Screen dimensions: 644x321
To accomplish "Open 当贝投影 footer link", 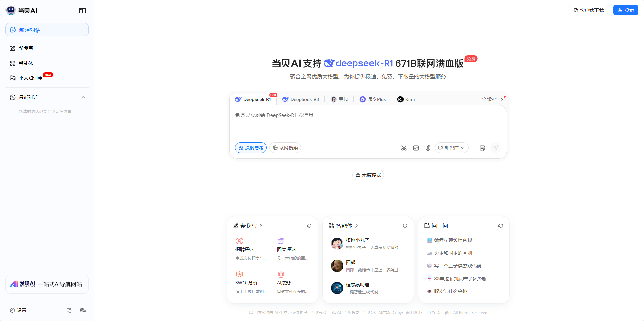I will [x=351, y=313].
